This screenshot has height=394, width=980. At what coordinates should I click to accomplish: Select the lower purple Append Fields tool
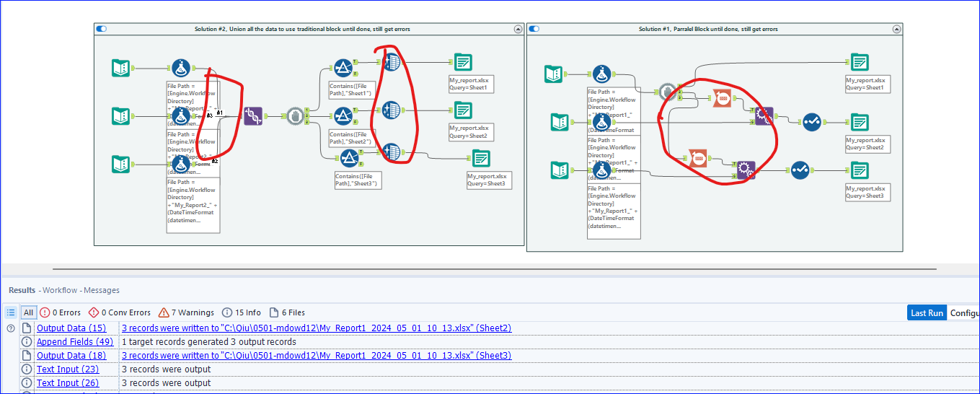pyautogui.click(x=746, y=170)
